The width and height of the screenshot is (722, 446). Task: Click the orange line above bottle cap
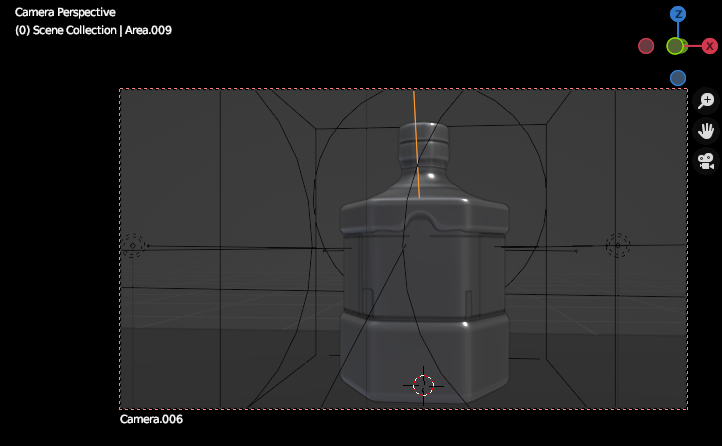(416, 144)
